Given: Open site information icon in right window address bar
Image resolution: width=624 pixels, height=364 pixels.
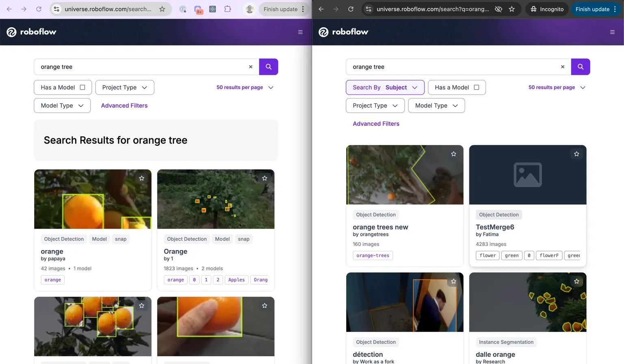Looking at the screenshot, I should [x=368, y=9].
